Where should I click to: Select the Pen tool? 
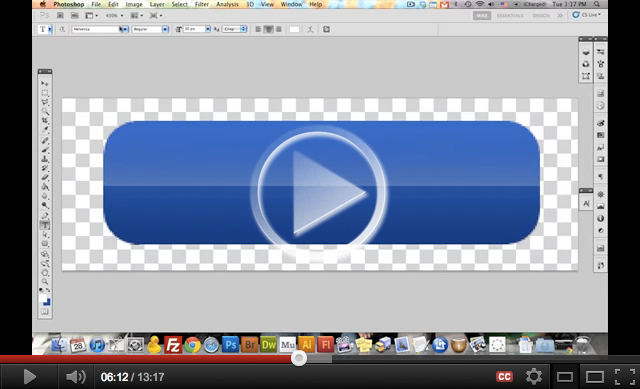[44, 216]
